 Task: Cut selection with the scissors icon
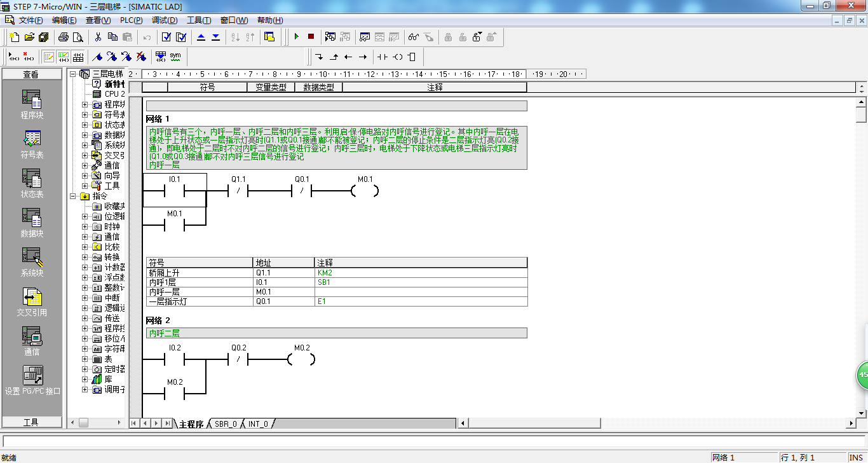98,37
